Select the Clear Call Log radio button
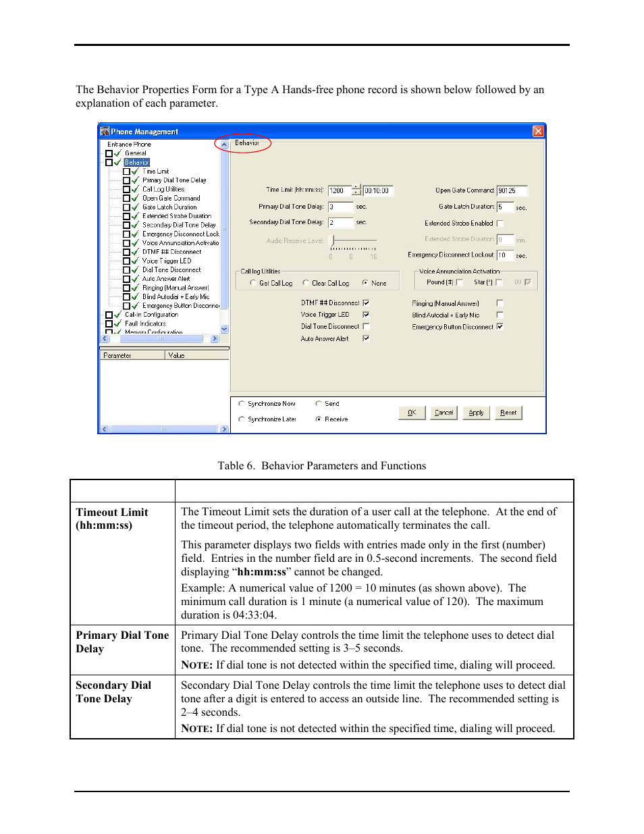This screenshot has width=644, height=834. click(306, 283)
